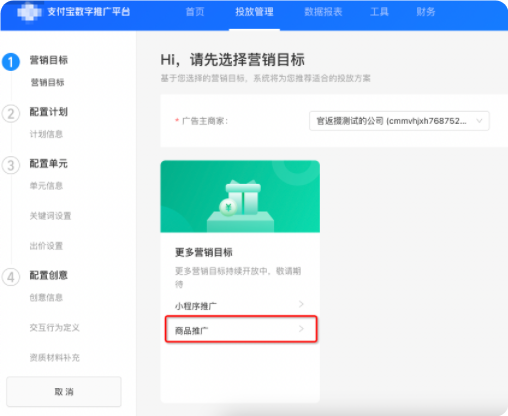The width and height of the screenshot is (508, 416).
Task: Go to the 财务 tab
Action: click(426, 12)
